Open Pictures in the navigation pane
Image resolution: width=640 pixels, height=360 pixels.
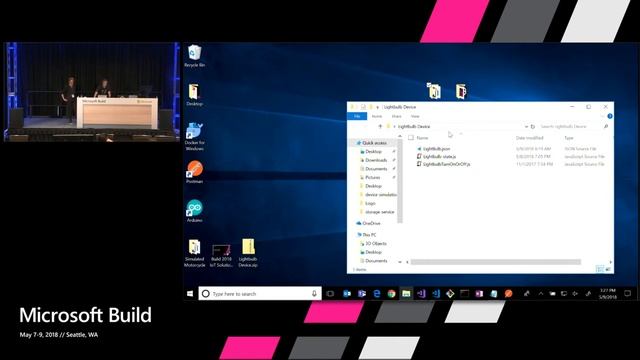[372, 177]
